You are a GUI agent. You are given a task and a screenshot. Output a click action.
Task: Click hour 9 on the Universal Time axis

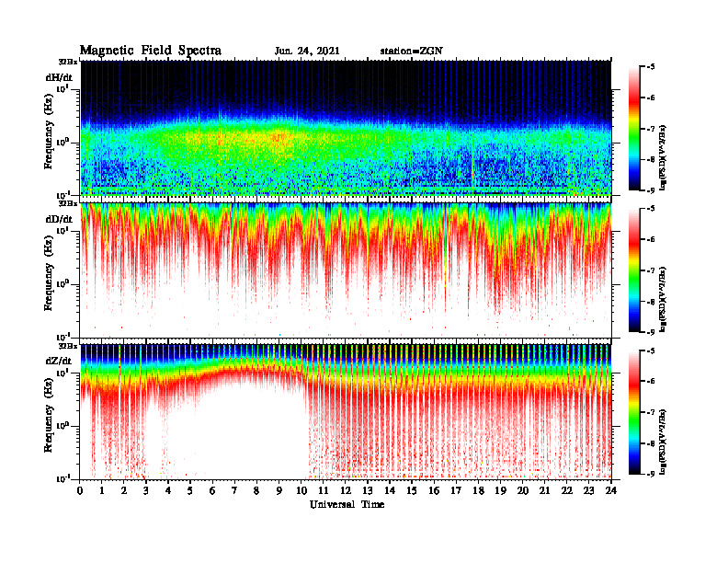279,491
